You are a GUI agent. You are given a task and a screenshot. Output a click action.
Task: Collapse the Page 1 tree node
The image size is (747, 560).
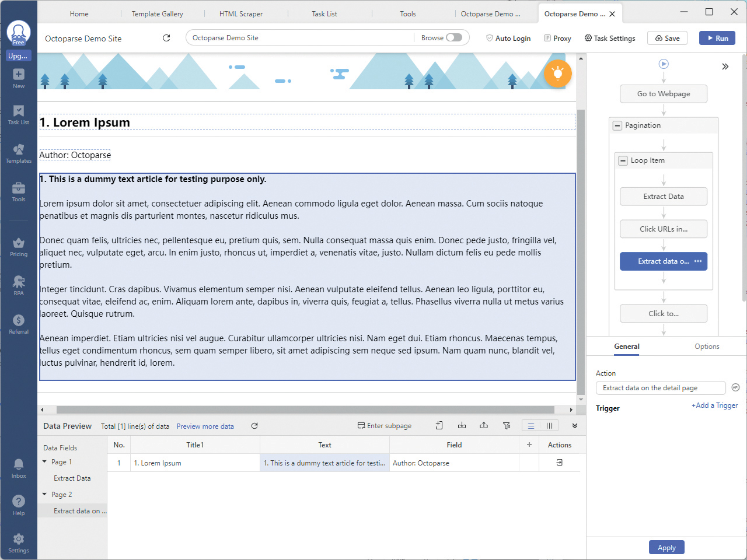[44, 461]
